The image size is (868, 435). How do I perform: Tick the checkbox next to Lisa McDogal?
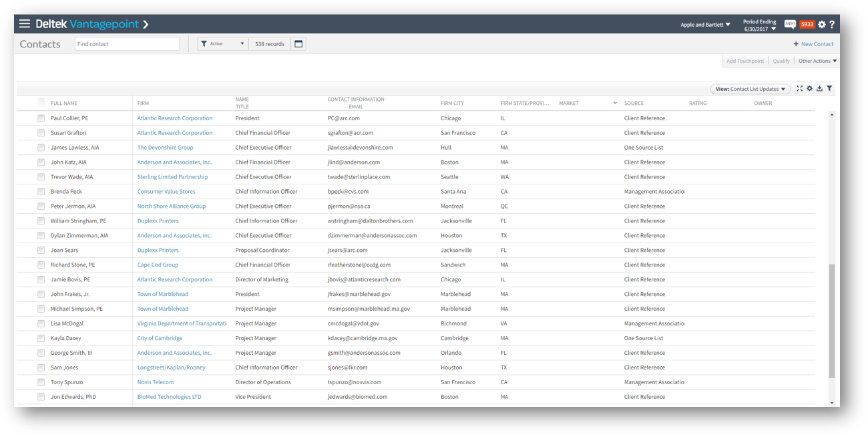pyautogui.click(x=41, y=323)
